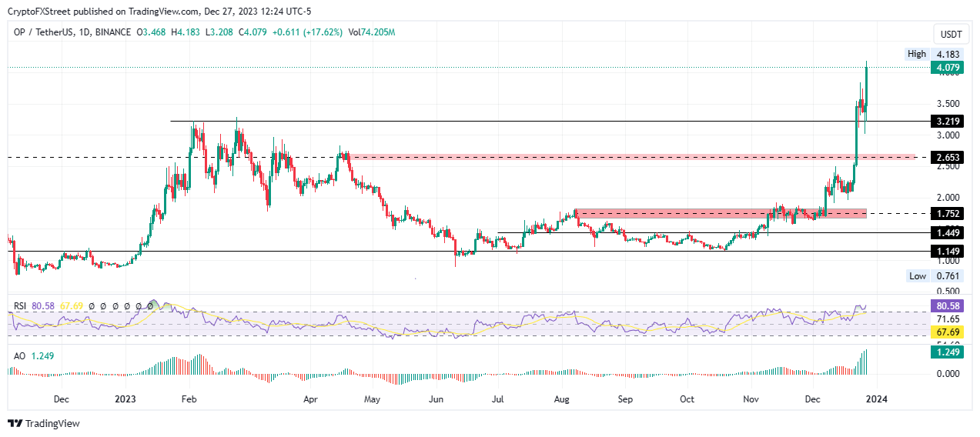
Task: Click the yellow 67.69 RSI average tag
Action: click(x=945, y=332)
